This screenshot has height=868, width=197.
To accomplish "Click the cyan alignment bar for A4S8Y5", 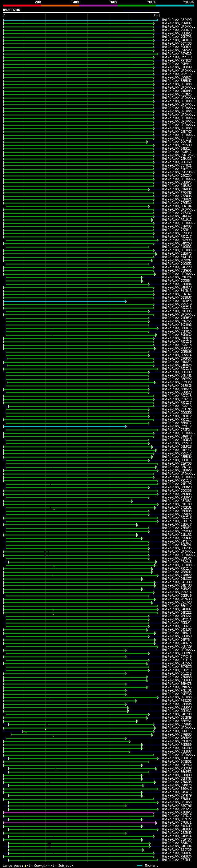I will coord(65,301).
